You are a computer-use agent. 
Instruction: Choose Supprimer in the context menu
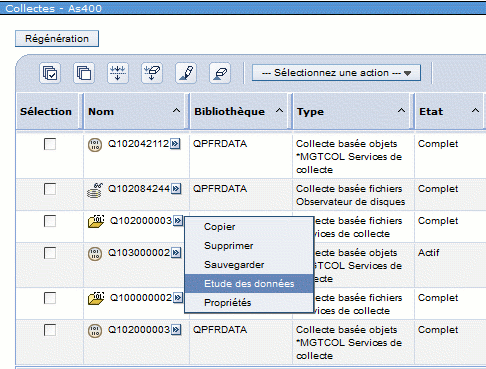tap(249, 246)
